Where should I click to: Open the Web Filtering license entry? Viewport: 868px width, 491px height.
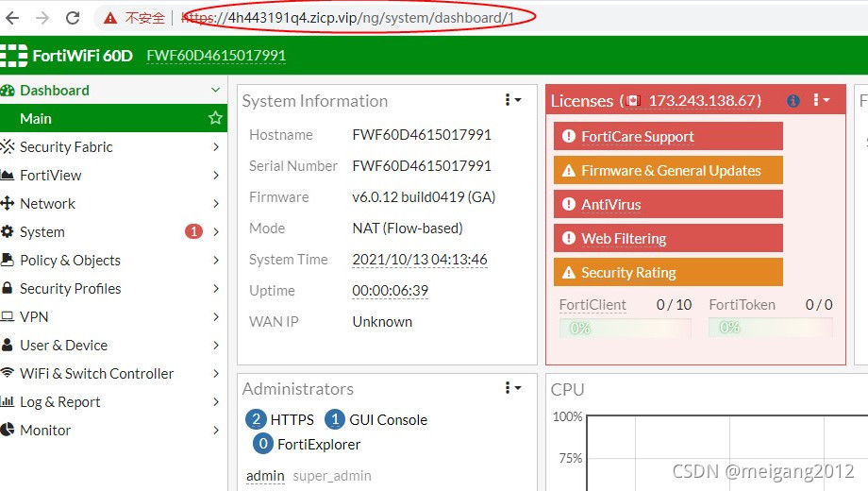[x=668, y=238]
